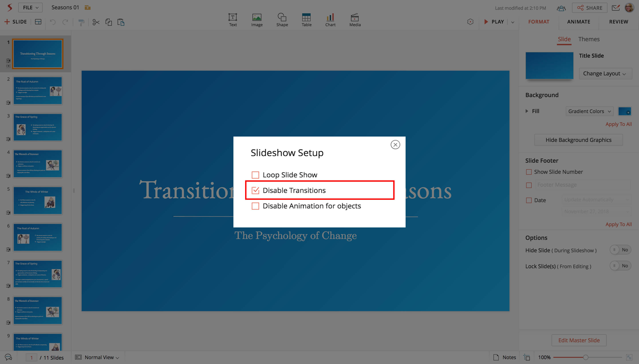
Task: Select the Shape tool
Action: pyautogui.click(x=282, y=20)
